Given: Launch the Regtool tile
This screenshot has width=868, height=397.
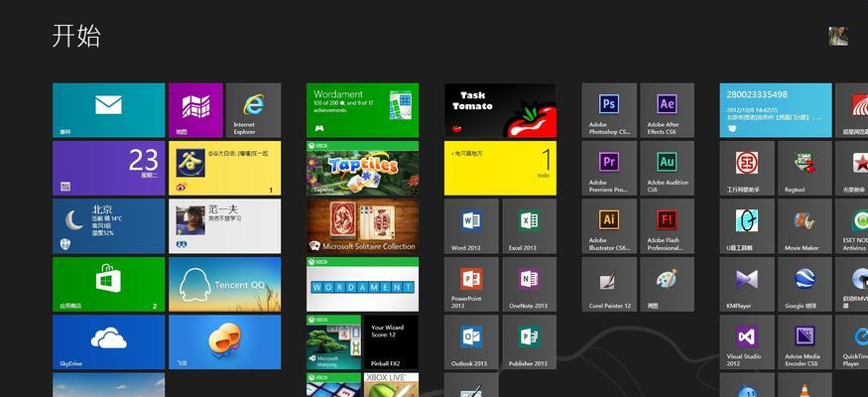Looking at the screenshot, I should 805,168.
